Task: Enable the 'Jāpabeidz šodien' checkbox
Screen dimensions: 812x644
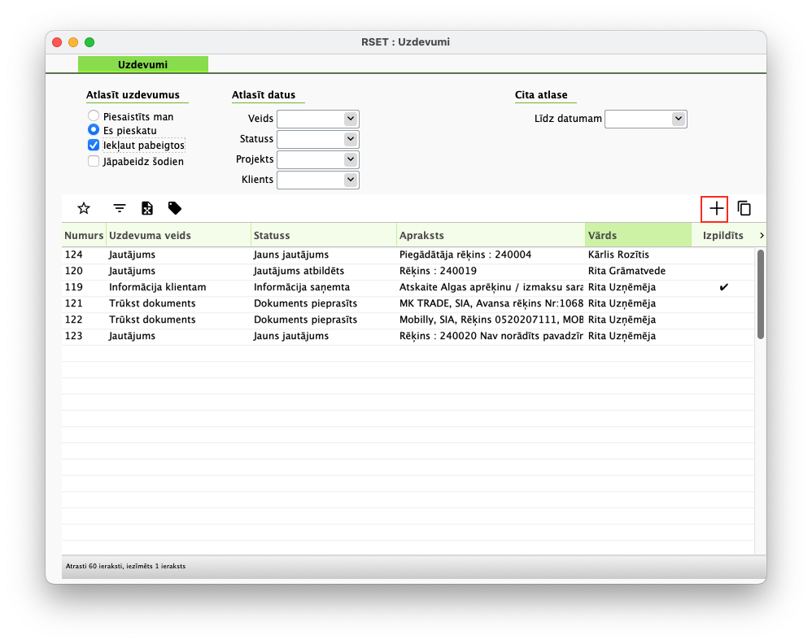Action: pyautogui.click(x=94, y=161)
